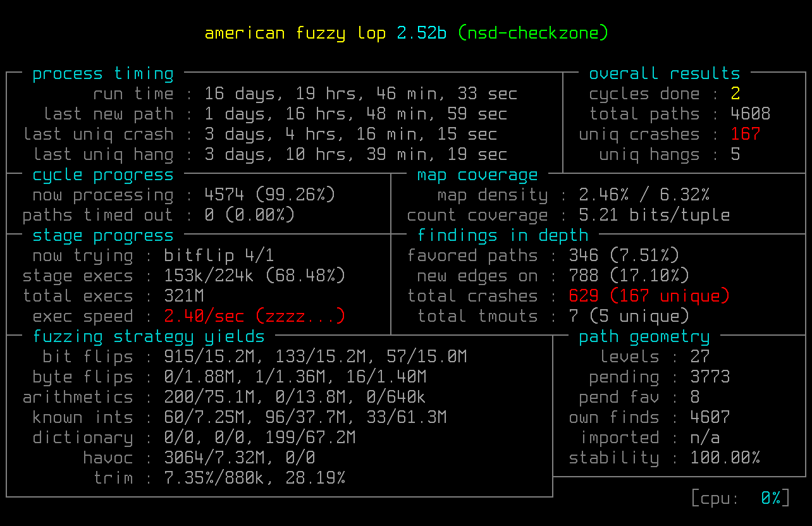Click byte flips yields starting 0/1.88M

point(295,377)
